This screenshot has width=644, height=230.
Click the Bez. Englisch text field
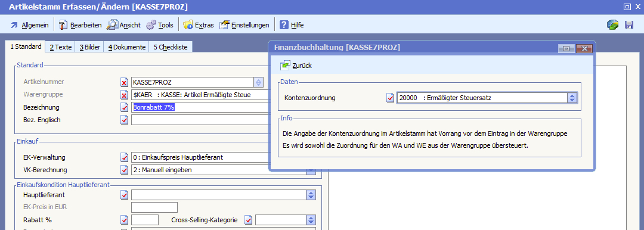(199, 120)
